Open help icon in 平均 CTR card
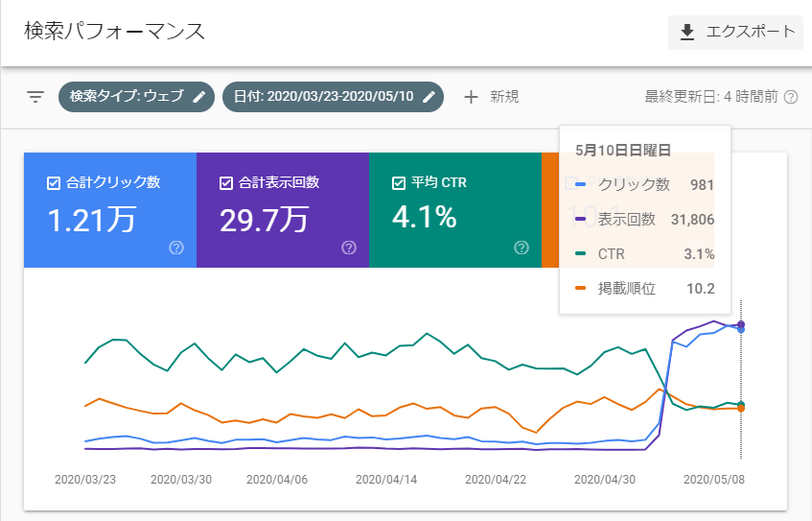812x521 pixels. tap(522, 248)
